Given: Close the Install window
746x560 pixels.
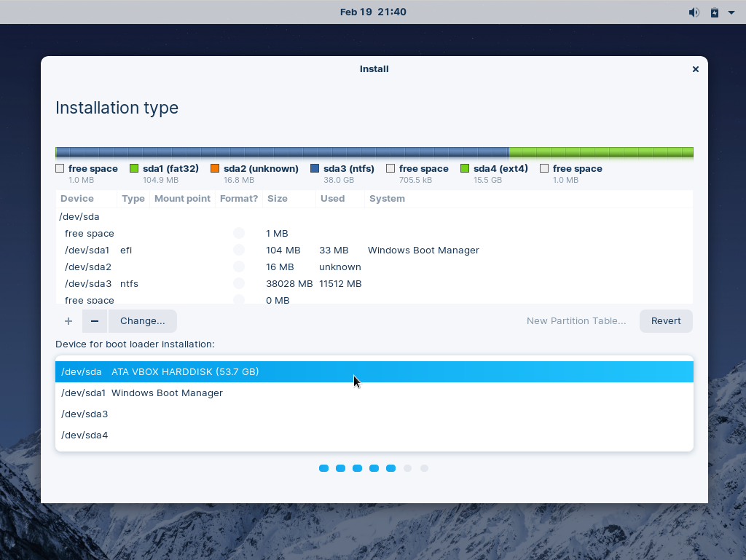Looking at the screenshot, I should (695, 69).
